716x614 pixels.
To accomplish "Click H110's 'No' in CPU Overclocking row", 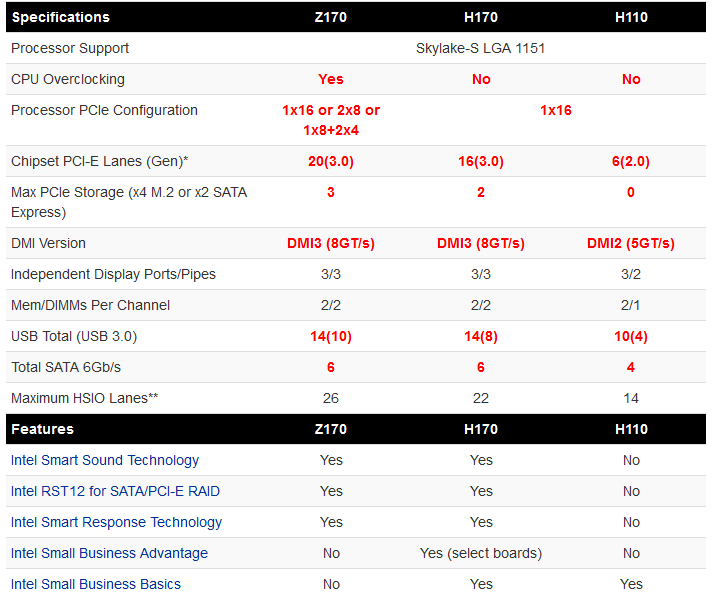I will (x=631, y=79).
